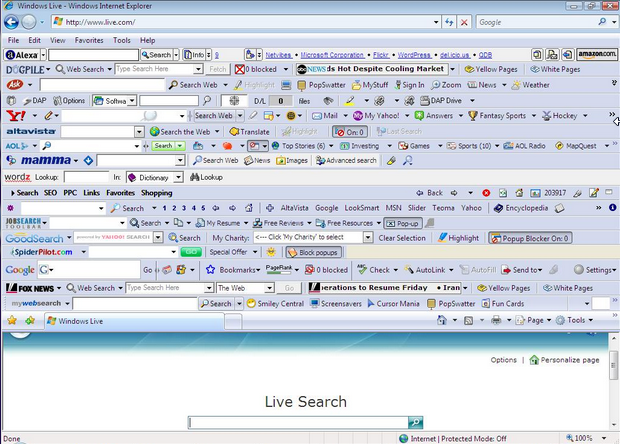Click Advanced search on mamma toolbar
620x444 pixels.
click(x=346, y=161)
